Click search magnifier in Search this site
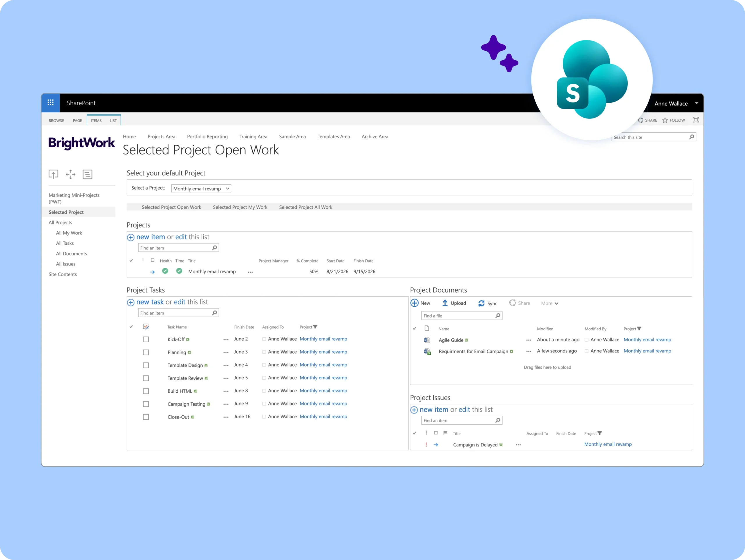This screenshot has height=560, width=745. click(691, 137)
